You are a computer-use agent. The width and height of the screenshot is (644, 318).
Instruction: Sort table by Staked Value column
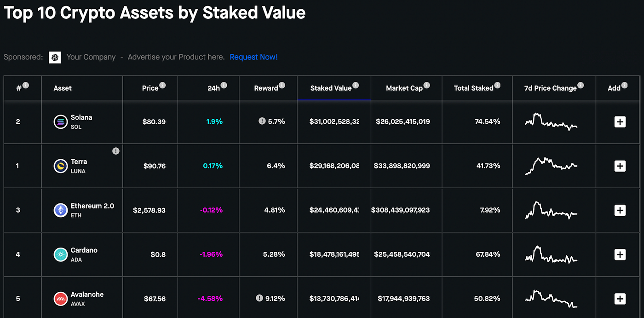coord(331,88)
